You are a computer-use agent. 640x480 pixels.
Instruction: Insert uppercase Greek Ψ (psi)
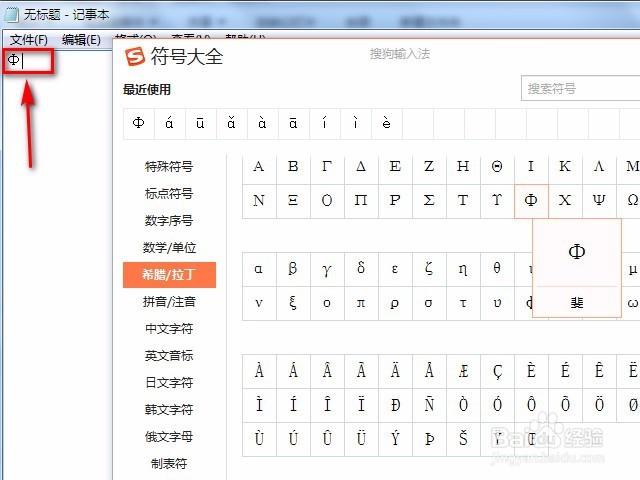click(x=599, y=201)
